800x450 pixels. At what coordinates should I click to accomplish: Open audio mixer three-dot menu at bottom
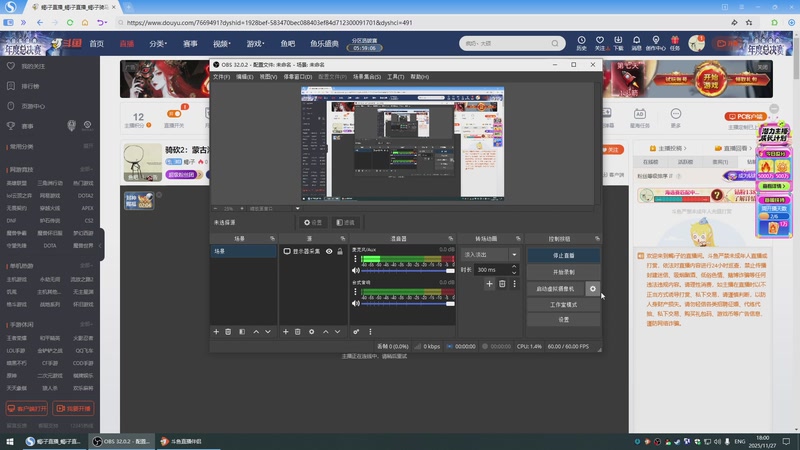[x=370, y=332]
